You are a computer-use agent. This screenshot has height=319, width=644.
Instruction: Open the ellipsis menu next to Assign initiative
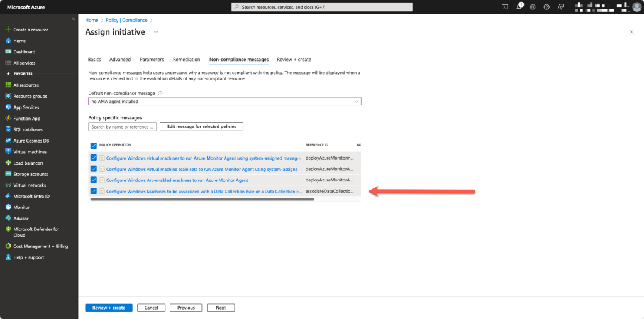156,32
